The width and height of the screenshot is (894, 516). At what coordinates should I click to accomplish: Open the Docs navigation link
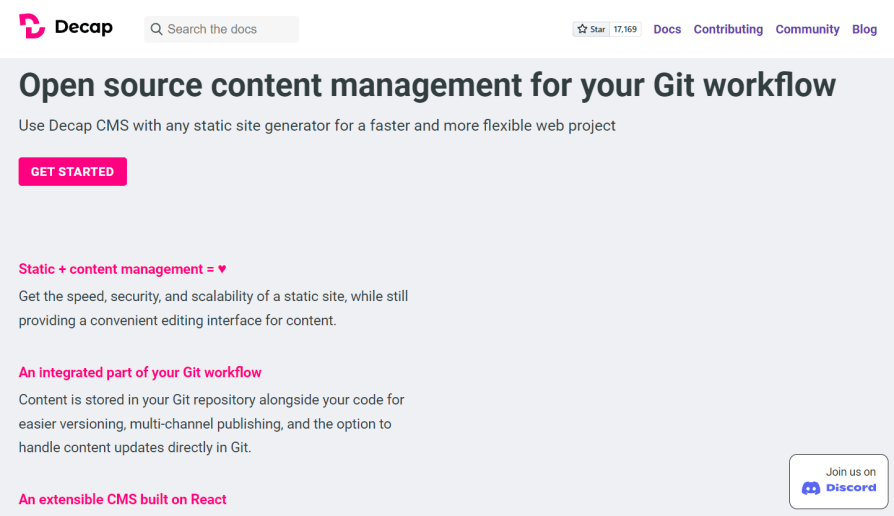(667, 29)
